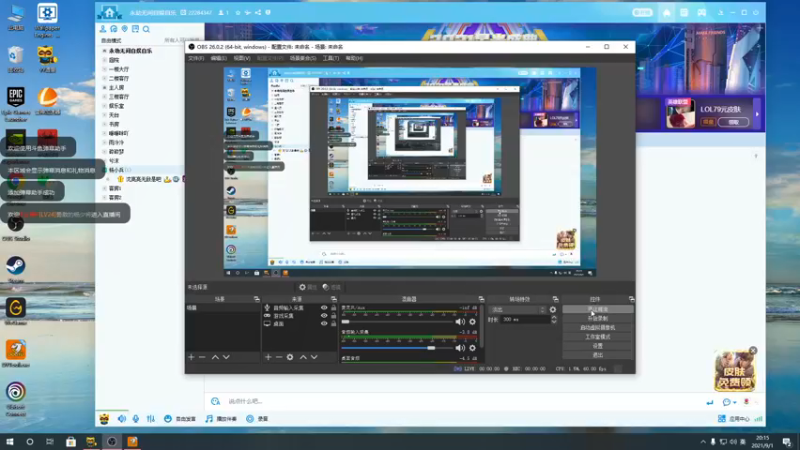Click the location pin icon in the YY toolbar

click(124, 29)
